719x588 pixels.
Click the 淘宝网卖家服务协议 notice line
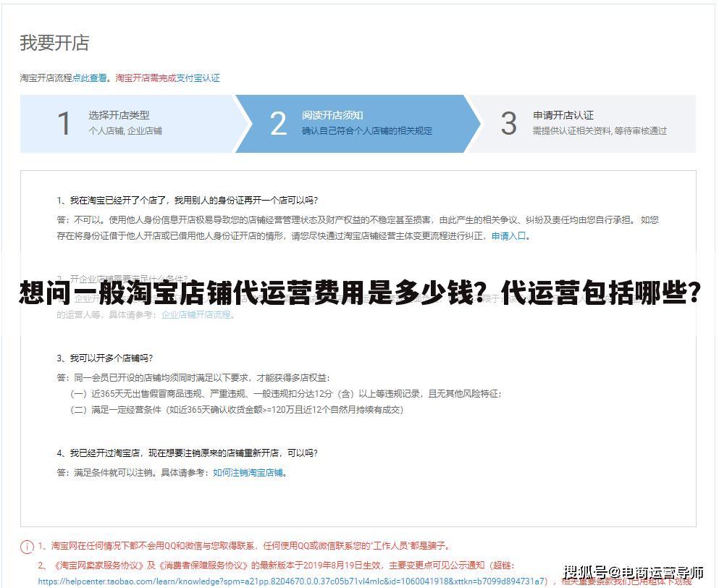coord(276,565)
